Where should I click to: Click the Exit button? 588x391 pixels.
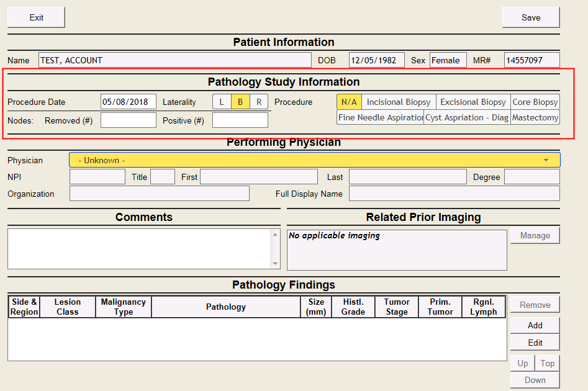click(36, 17)
